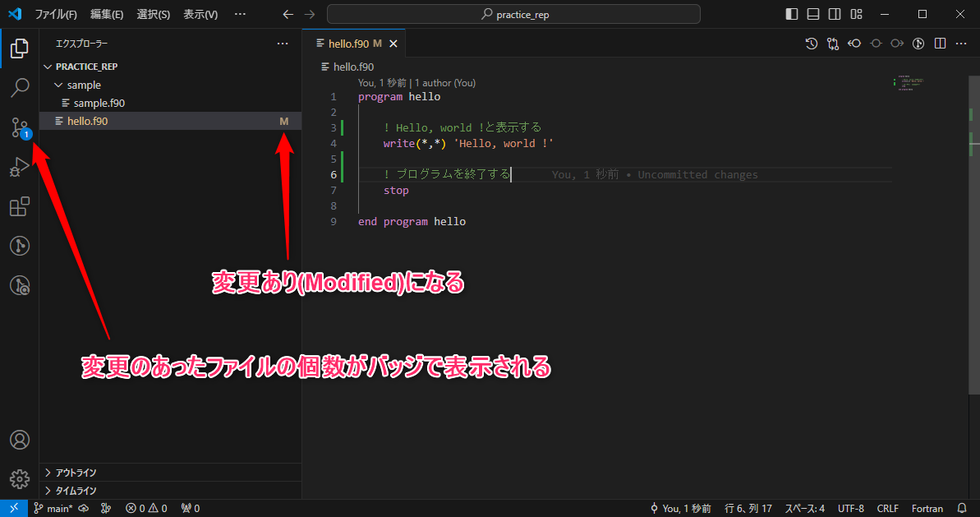Split the editor to the right
This screenshot has height=517, width=980.
point(940,43)
